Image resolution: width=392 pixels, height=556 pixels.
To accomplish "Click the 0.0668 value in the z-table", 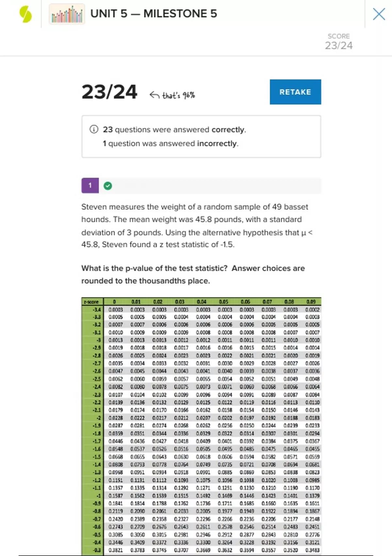I will click(x=116, y=457).
